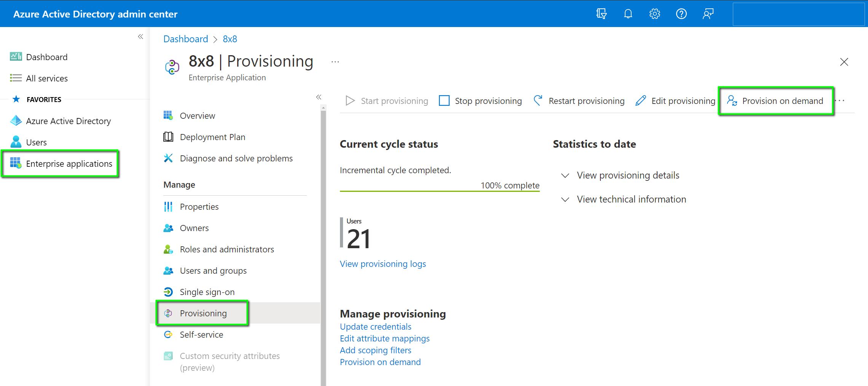Viewport: 868px width, 386px height.
Task: Click Add scoping filters link
Action: tap(375, 350)
